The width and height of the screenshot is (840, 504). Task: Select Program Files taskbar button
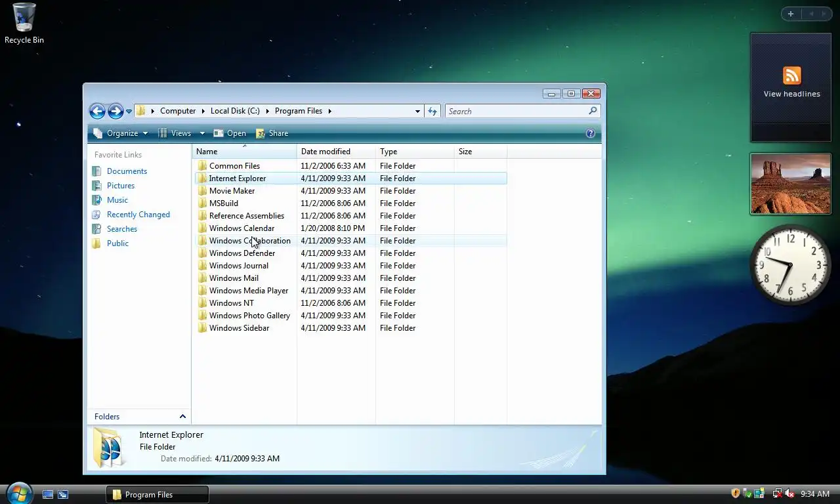(157, 495)
